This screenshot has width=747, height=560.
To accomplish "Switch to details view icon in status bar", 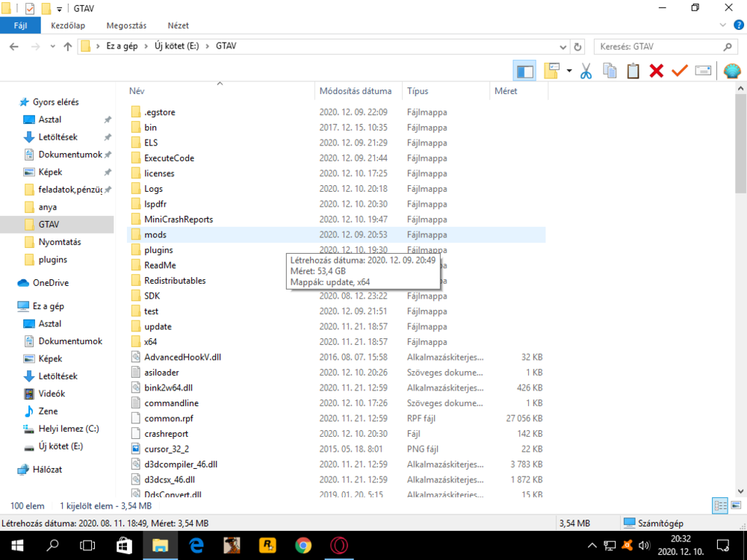I will 719,505.
